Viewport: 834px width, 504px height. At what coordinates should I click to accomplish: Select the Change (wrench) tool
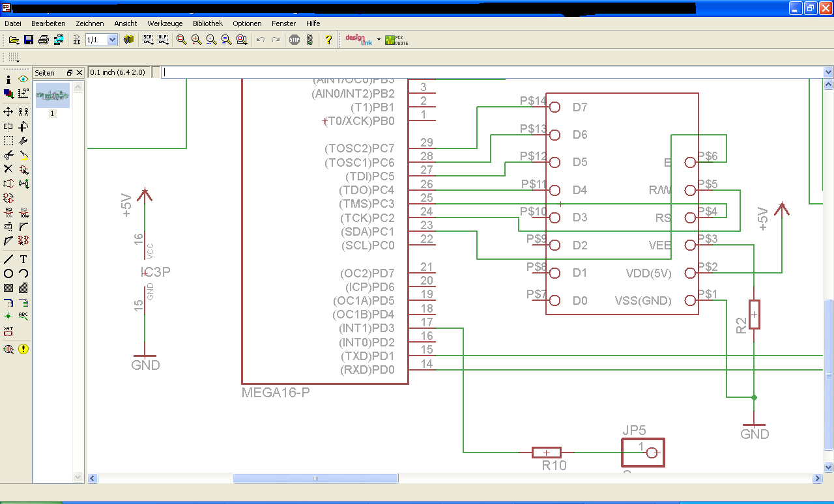[23, 141]
